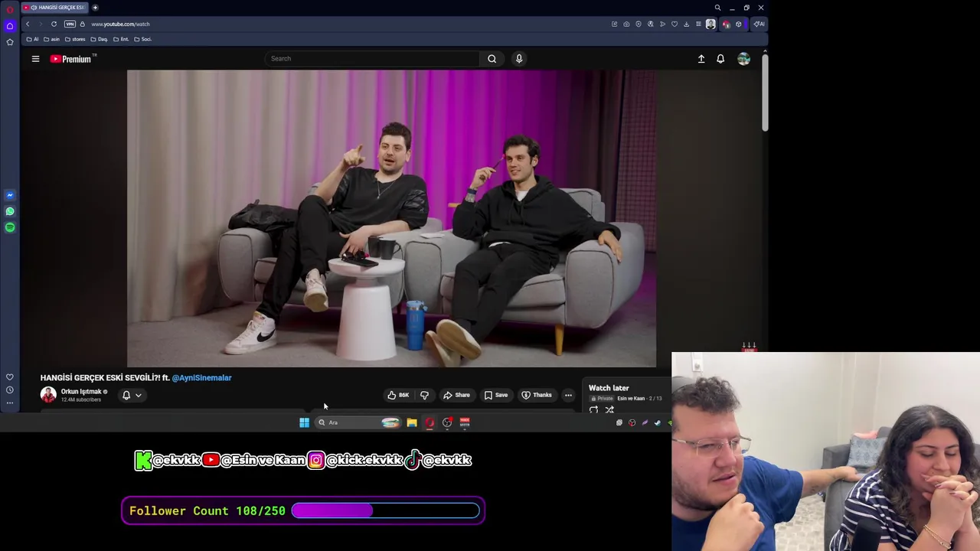Screen dimensions: 980x551
Task: Open File Explorer from the taskbar
Action: (x=412, y=422)
